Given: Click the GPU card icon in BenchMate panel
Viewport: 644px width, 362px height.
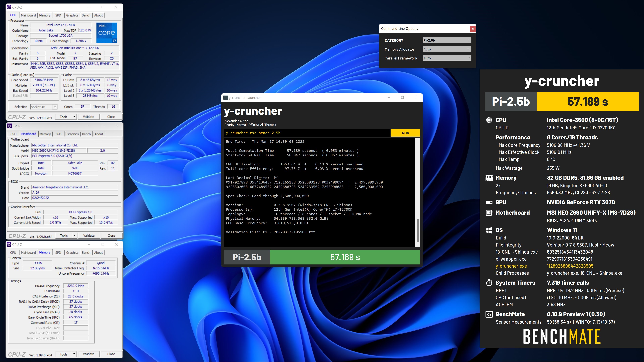Looking at the screenshot, I should coord(489,202).
